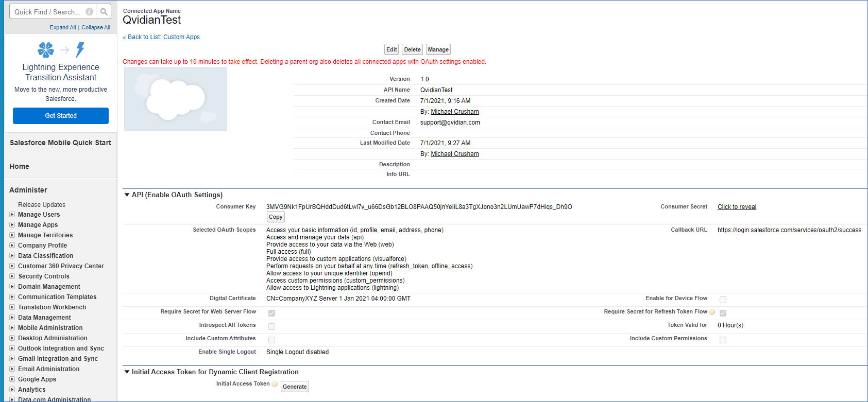
Task: Click the Salesforce Classic flower icon
Action: [x=46, y=49]
